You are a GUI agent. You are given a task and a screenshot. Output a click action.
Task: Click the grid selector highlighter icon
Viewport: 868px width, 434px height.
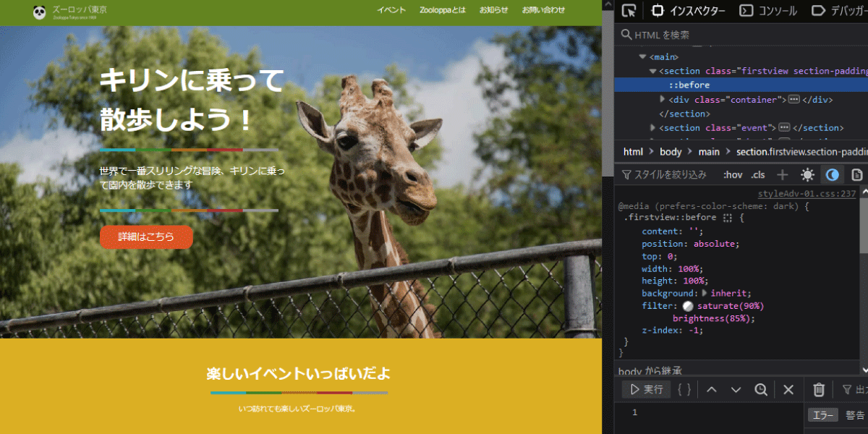[728, 218]
